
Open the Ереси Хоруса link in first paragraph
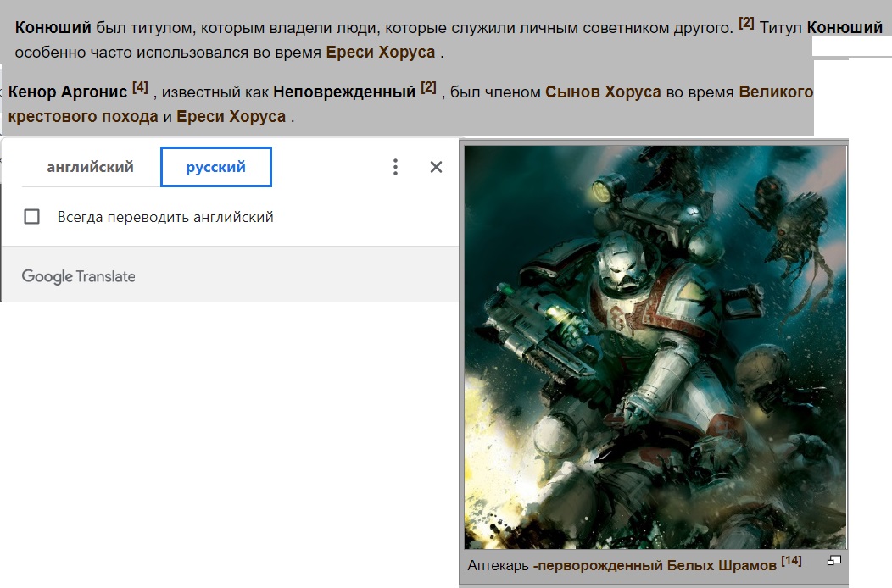pyautogui.click(x=380, y=53)
